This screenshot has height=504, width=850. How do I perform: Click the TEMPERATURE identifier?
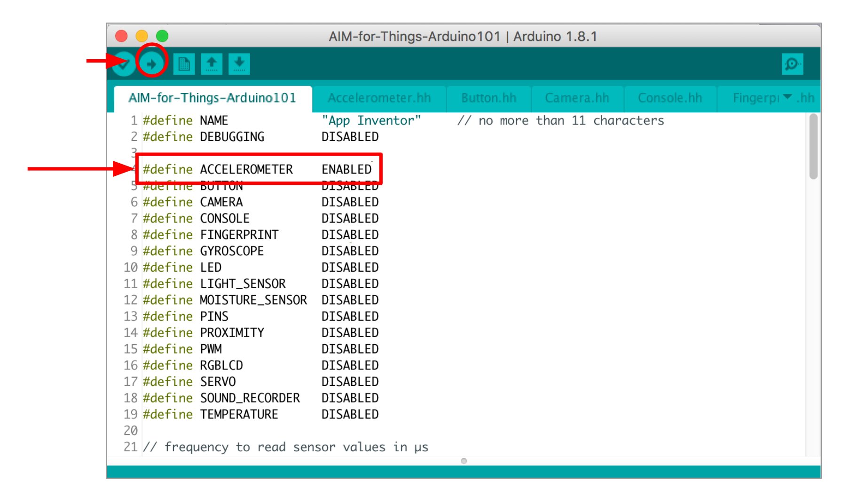[239, 415]
